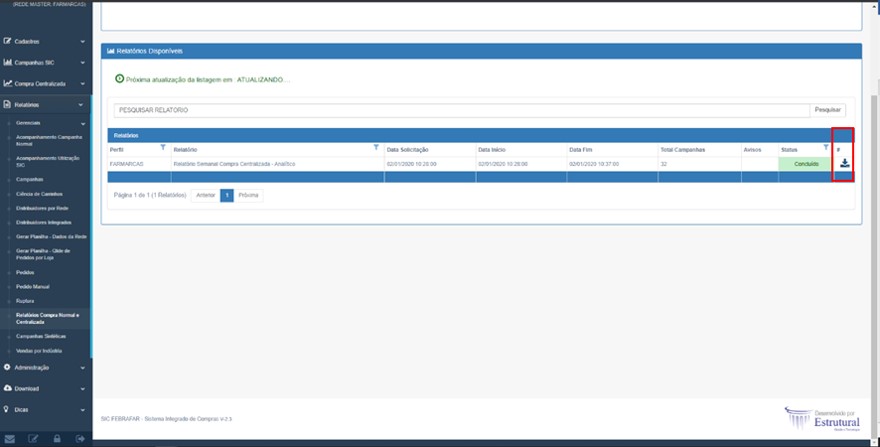Go to Próxima page of reports
The height and width of the screenshot is (447, 880).
[x=249, y=196]
